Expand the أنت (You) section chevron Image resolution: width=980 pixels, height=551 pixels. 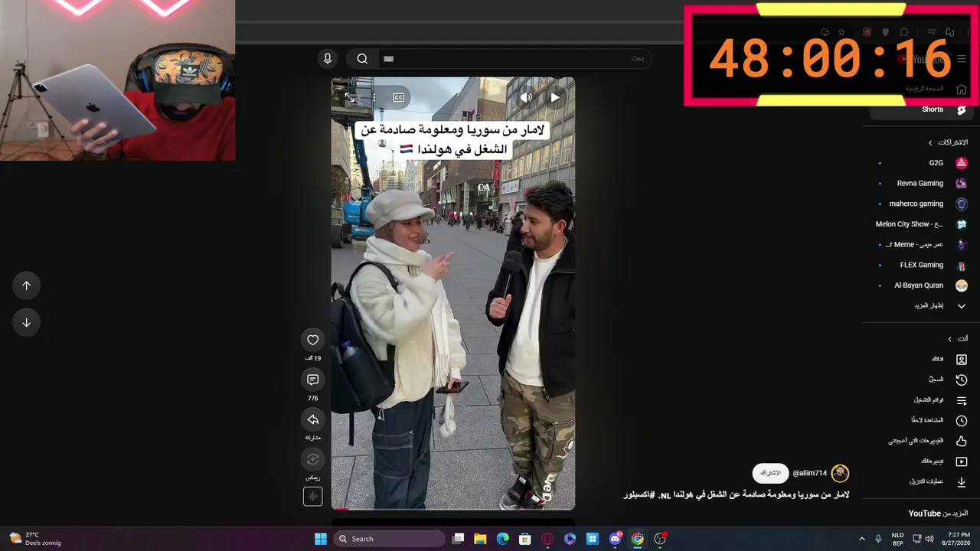(x=950, y=339)
